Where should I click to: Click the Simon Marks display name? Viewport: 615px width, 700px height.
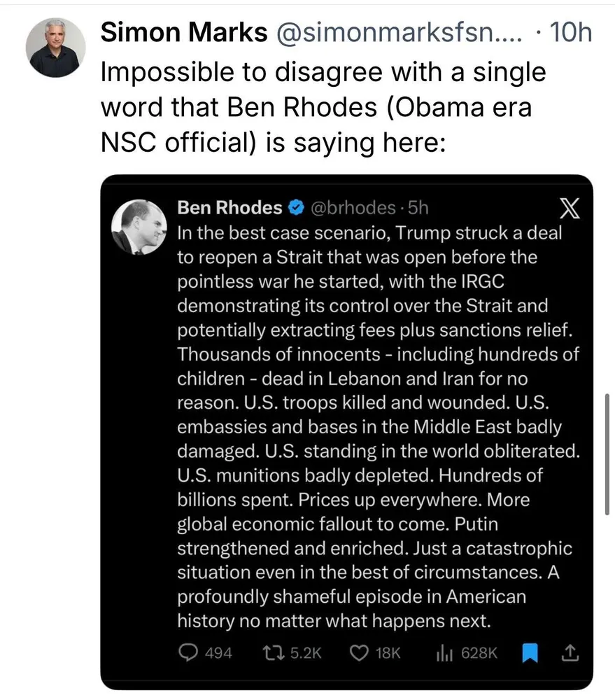pos(185,32)
